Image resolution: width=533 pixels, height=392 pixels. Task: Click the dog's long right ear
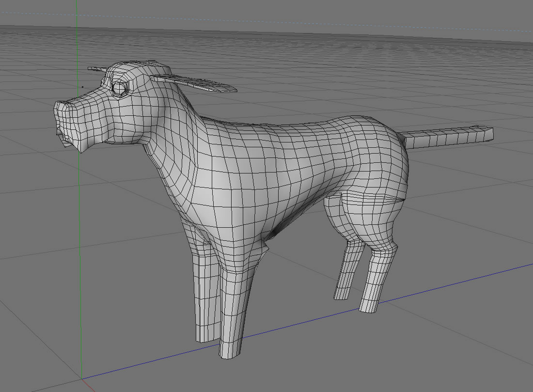(x=193, y=83)
